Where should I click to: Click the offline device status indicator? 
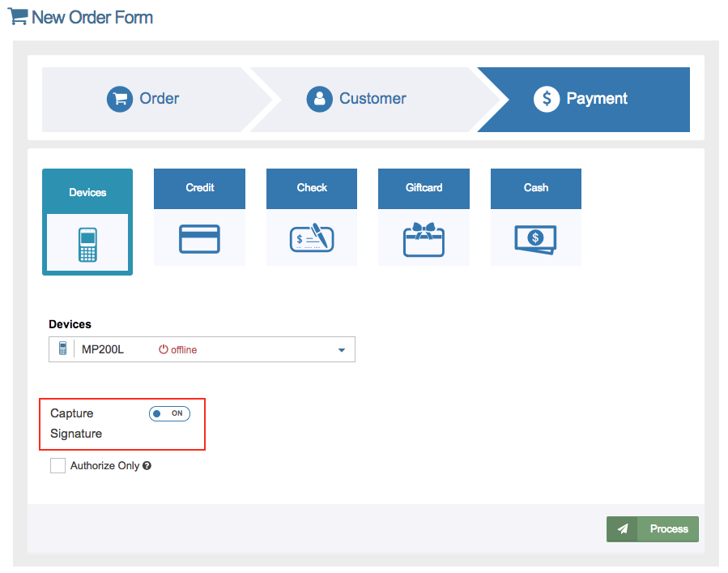pyautogui.click(x=178, y=350)
